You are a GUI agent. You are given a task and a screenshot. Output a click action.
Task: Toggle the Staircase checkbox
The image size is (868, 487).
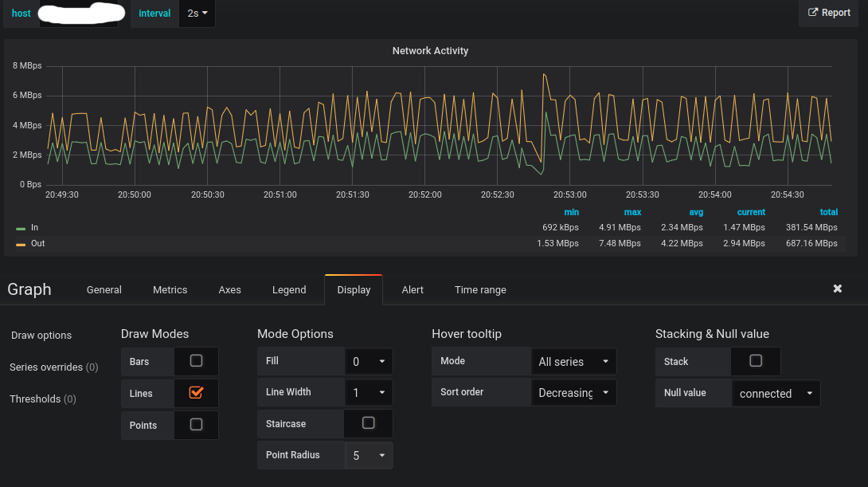[x=368, y=423]
